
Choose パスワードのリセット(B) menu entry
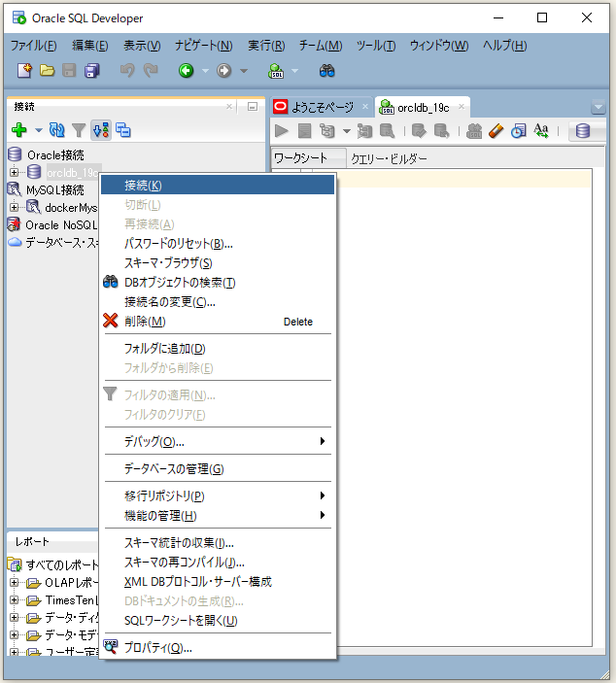point(218,244)
